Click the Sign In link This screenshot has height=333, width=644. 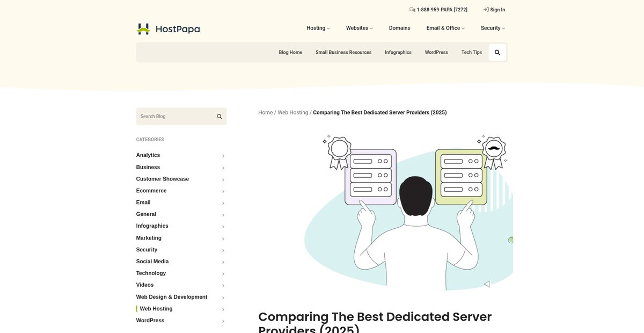click(497, 10)
